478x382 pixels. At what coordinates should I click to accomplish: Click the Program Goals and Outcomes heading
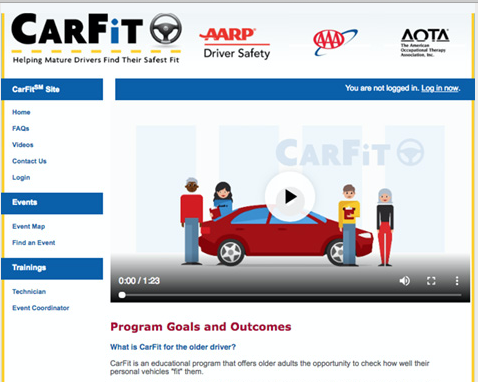[201, 327]
